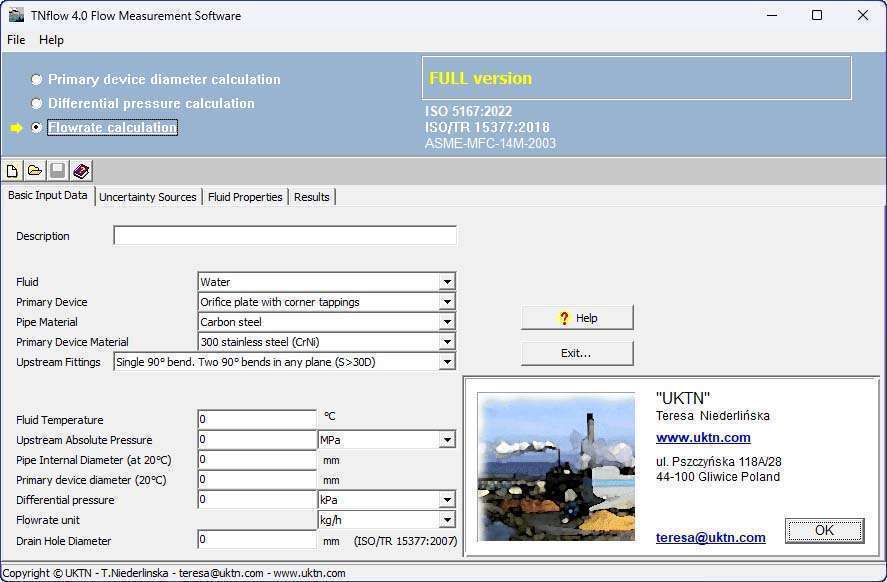Screen dimensions: 887x582
Task: Select the Flowrate calculation radio button
Action: click(37, 128)
